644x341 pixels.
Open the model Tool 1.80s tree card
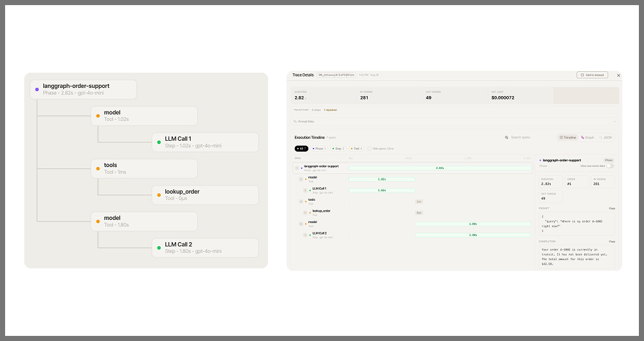pos(144,222)
